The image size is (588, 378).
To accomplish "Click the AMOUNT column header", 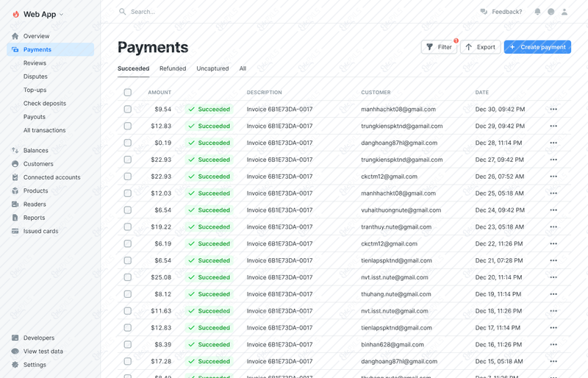I will 159,93.
